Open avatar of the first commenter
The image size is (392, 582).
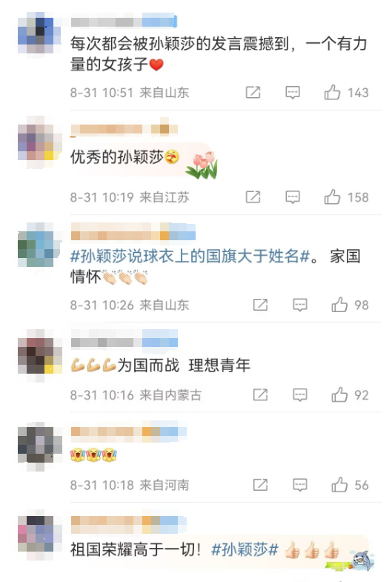(x=39, y=34)
